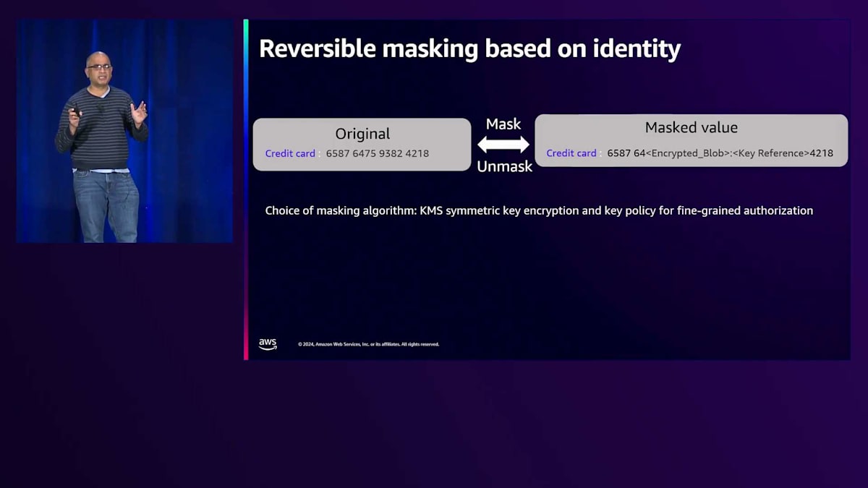Click the slide title 'Reversible masking based on identity'
868x488 pixels.
469,49
